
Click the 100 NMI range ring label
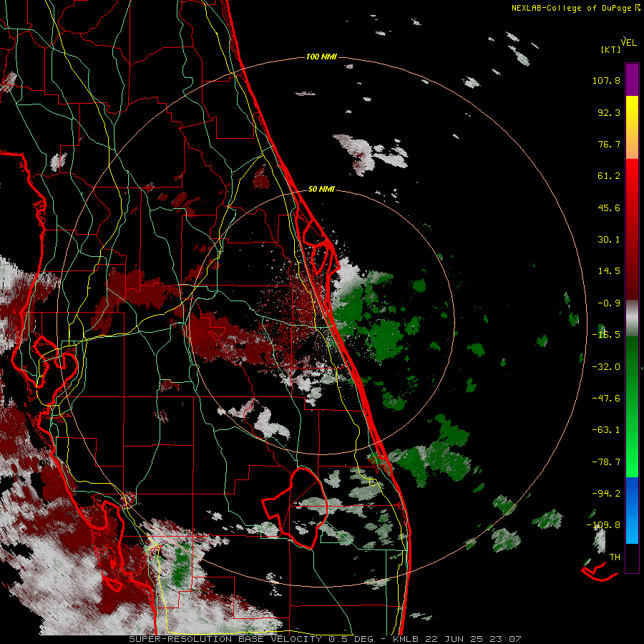tap(321, 57)
